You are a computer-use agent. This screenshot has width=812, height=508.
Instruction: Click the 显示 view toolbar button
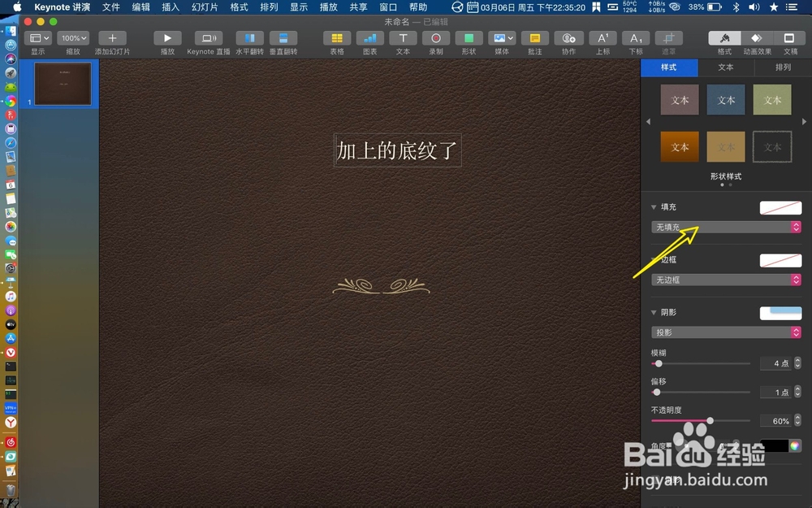[x=39, y=38]
